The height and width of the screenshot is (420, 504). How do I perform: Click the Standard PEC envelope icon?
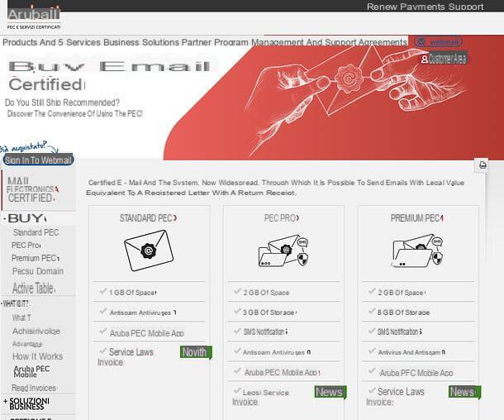point(149,251)
